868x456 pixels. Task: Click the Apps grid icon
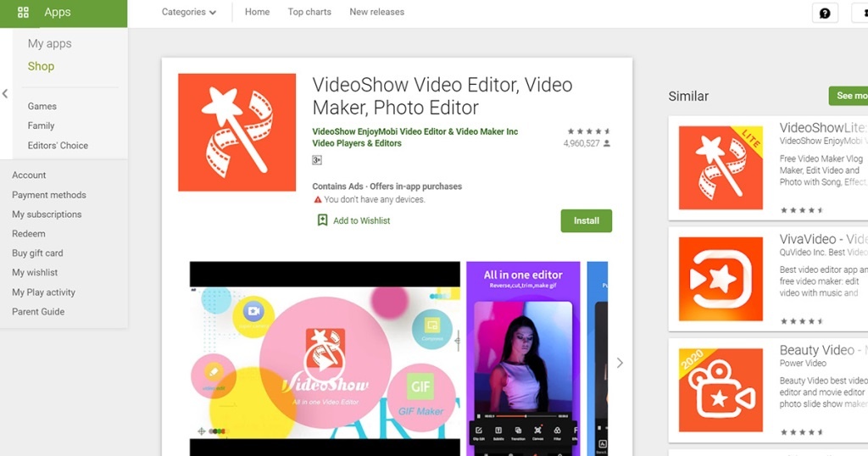(x=23, y=13)
